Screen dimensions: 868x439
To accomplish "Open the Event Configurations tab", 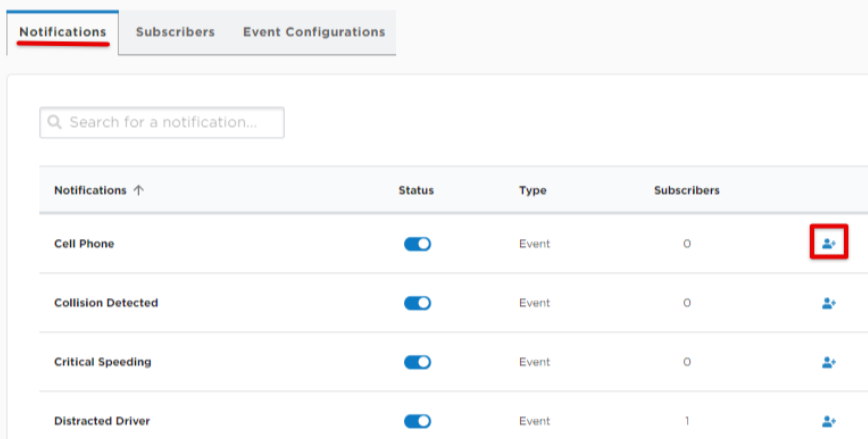I will (x=314, y=32).
